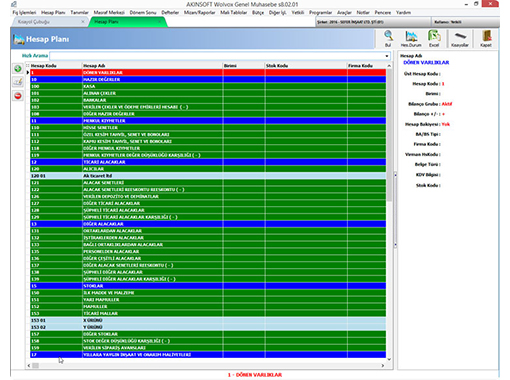This screenshot has height=380, width=510.
Task: Open the Mali Tablolar menu
Action: tap(234, 13)
